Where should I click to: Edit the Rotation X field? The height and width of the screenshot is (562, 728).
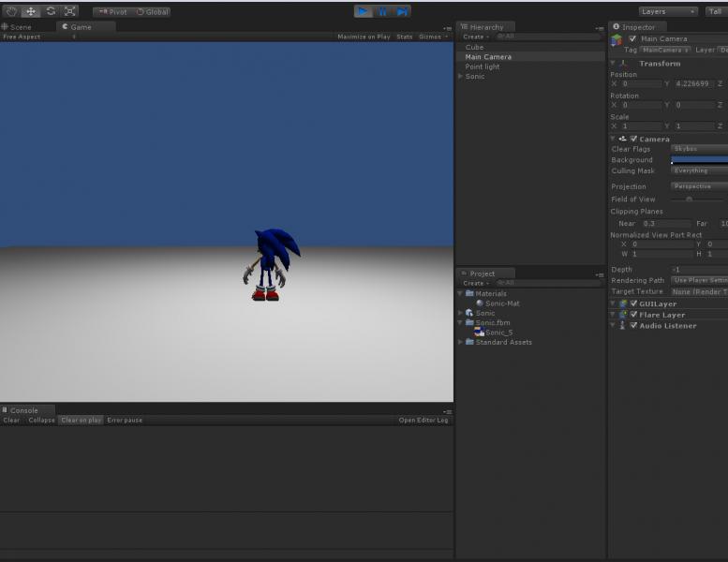tap(641, 105)
